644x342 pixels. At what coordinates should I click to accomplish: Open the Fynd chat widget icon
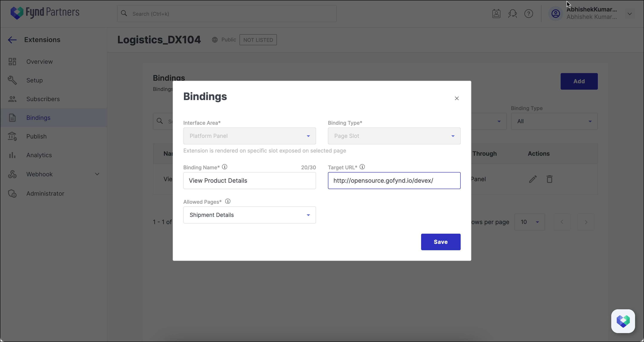pyautogui.click(x=623, y=321)
